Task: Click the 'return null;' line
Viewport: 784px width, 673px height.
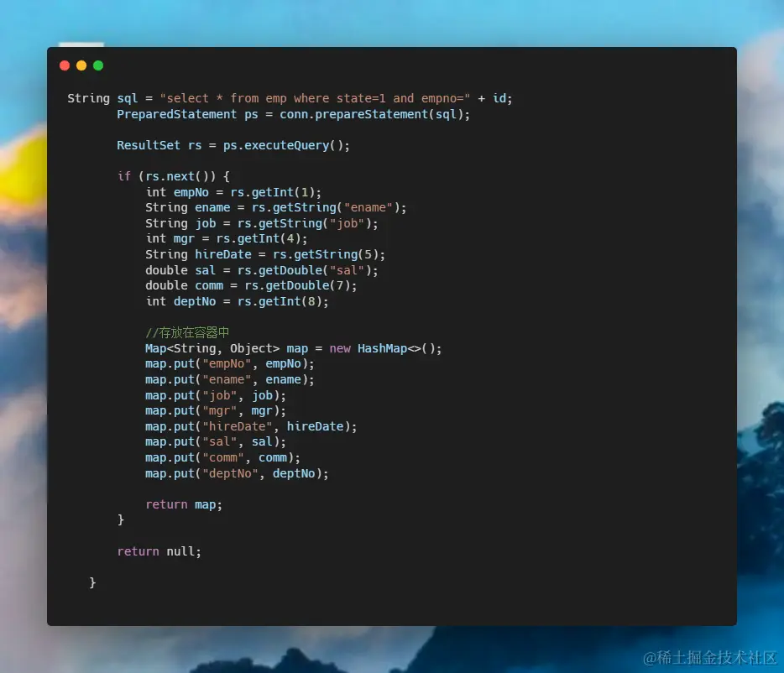Action: point(159,551)
